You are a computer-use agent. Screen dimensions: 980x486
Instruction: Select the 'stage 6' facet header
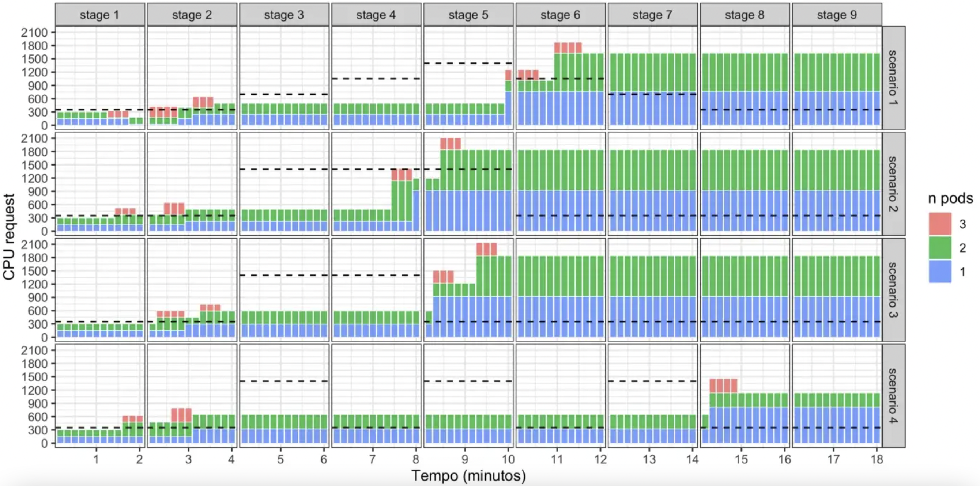(560, 15)
